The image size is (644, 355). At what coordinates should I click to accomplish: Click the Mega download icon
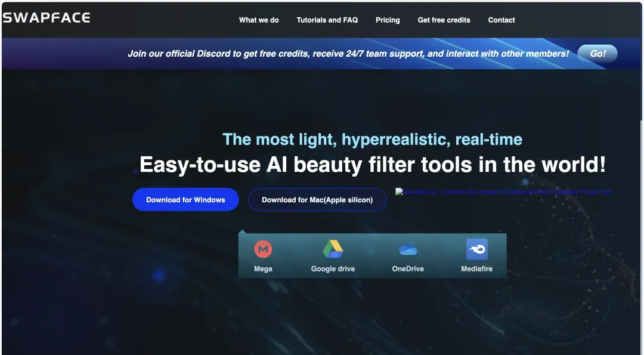(x=263, y=249)
